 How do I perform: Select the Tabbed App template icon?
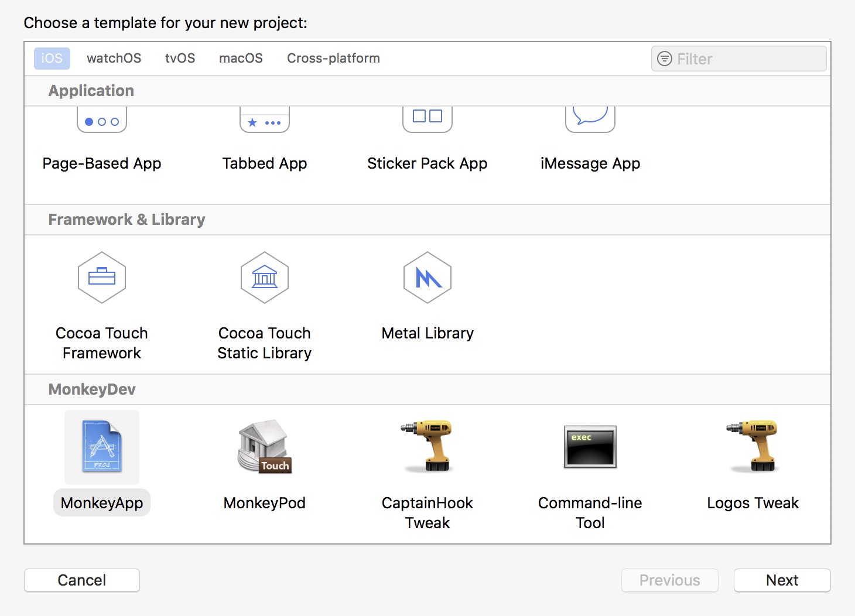(265, 119)
